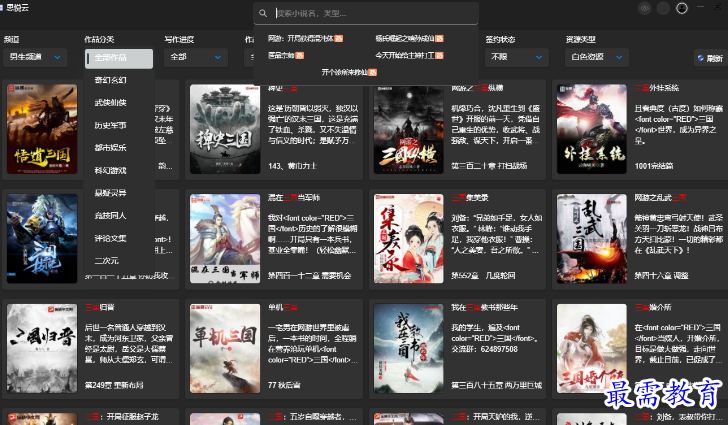Select 武侠仙侠 in the category list
The image size is (728, 425).
click(x=119, y=103)
